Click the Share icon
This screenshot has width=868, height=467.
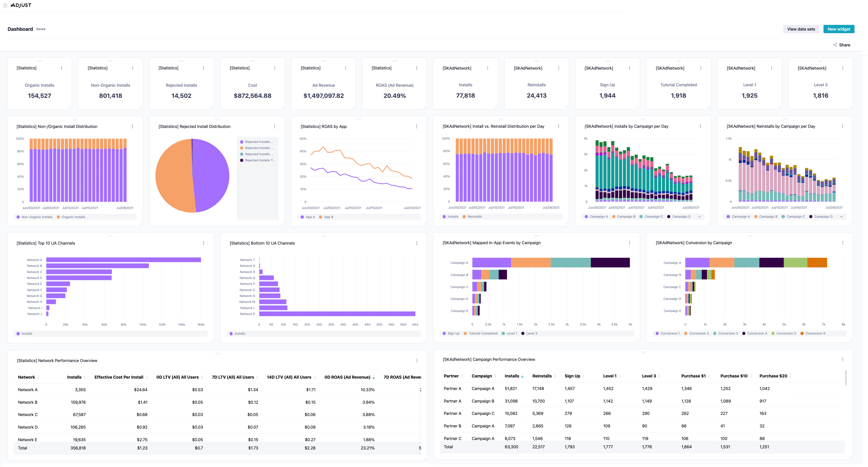click(835, 45)
